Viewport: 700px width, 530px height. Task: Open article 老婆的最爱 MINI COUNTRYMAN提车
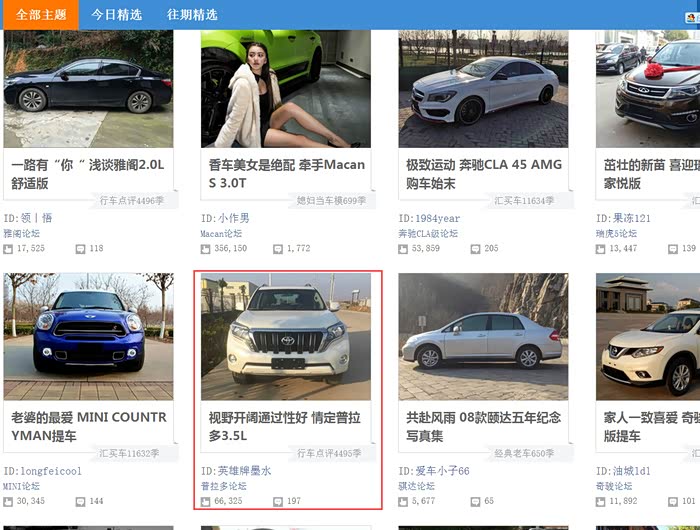click(x=88, y=426)
